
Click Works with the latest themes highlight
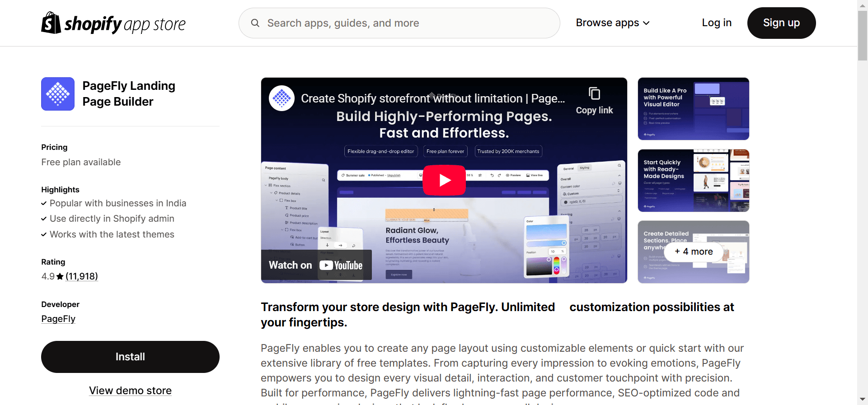pyautogui.click(x=112, y=234)
